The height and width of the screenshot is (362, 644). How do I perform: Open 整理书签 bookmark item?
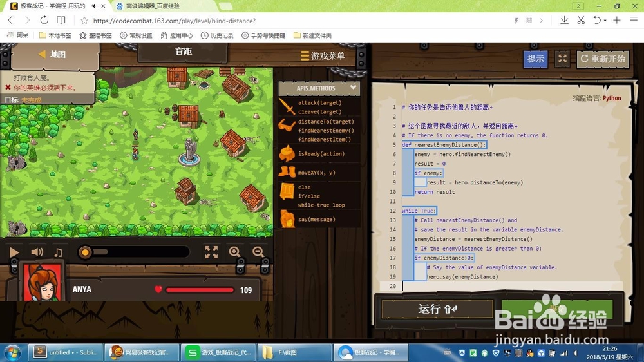pyautogui.click(x=95, y=35)
